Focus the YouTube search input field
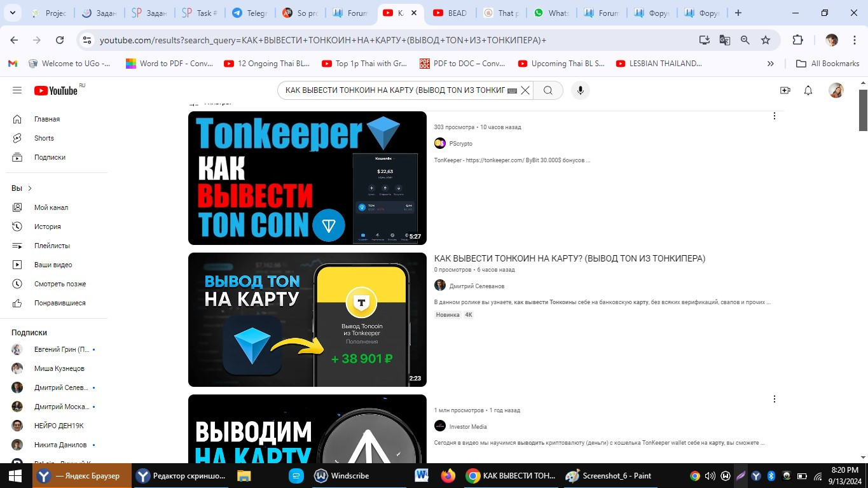The height and width of the screenshot is (488, 868). click(394, 90)
